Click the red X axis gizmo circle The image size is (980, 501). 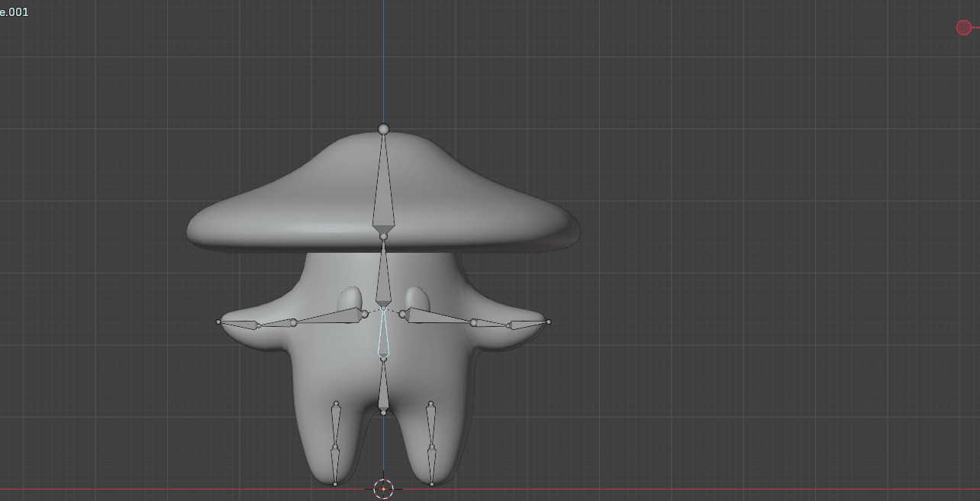coord(963,27)
